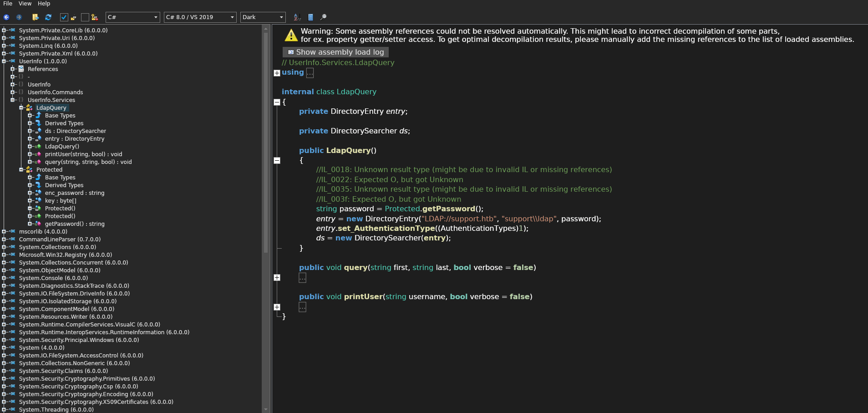Click the method icon for printUser(string, bool)

[38, 154]
